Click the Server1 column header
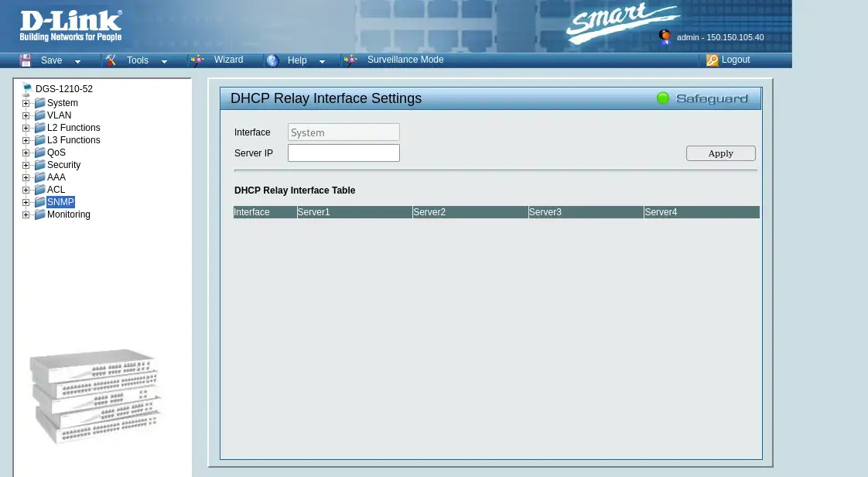 pos(314,211)
